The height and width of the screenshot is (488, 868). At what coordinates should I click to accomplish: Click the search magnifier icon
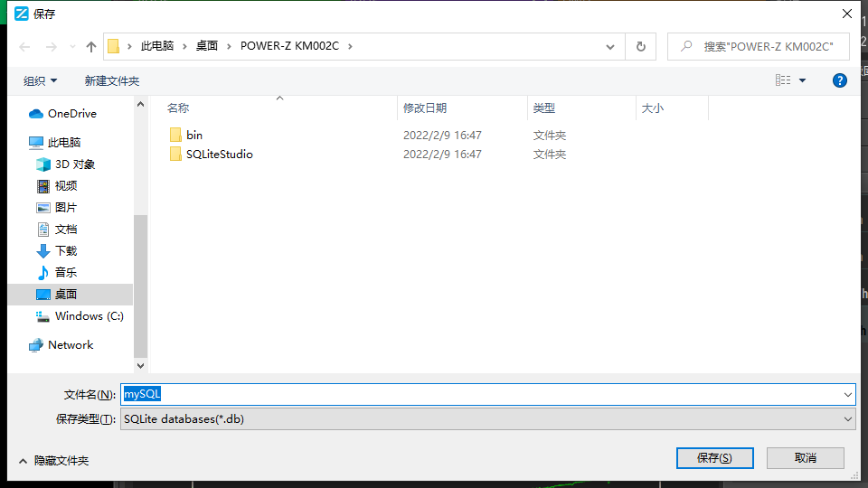(686, 46)
